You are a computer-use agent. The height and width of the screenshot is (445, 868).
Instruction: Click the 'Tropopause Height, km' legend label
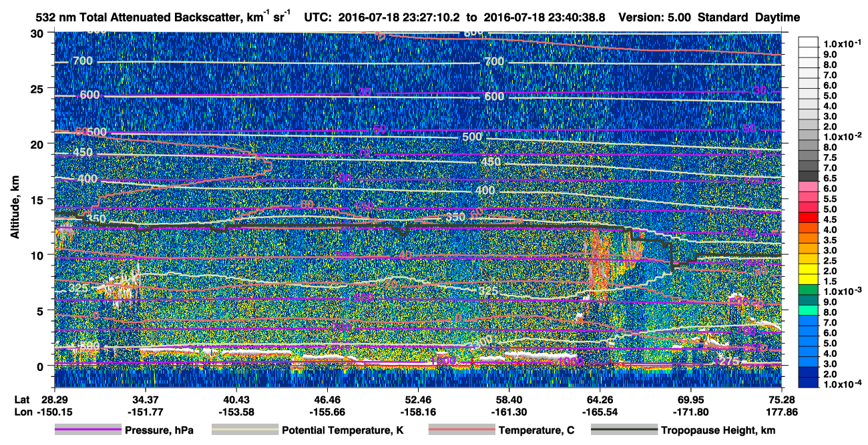click(718, 430)
